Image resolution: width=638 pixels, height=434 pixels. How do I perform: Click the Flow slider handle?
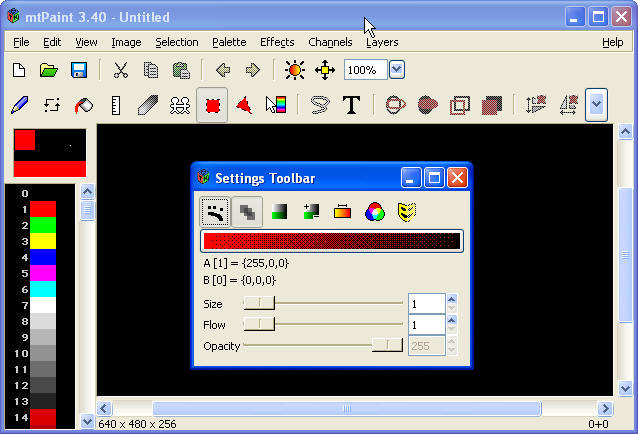[259, 324]
